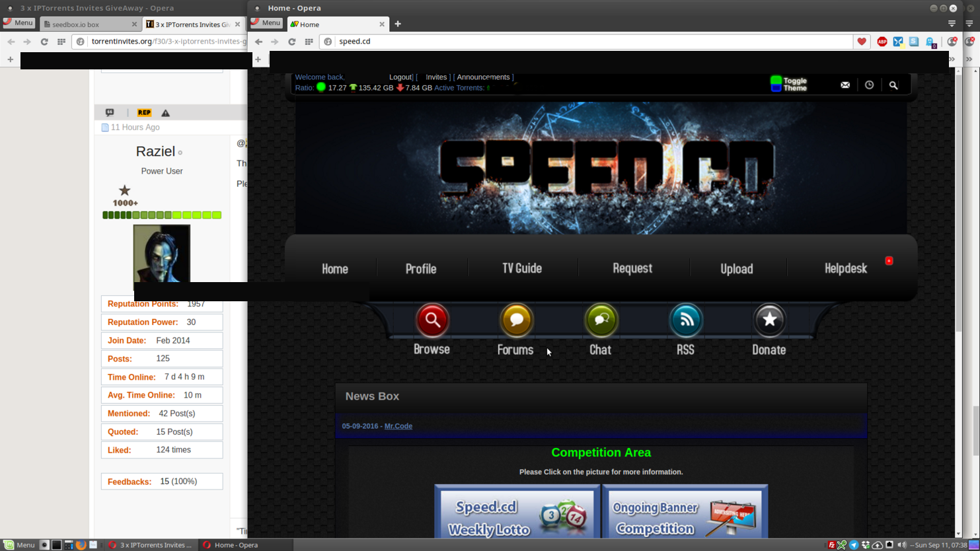Screen dimensions: 980x551
Task: Open FileZilla from the system tray
Action: click(831, 545)
